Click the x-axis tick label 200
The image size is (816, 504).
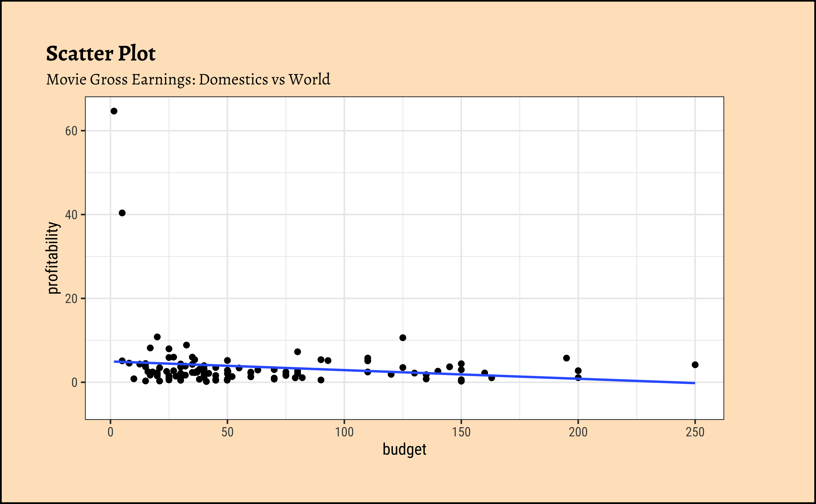pyautogui.click(x=578, y=432)
